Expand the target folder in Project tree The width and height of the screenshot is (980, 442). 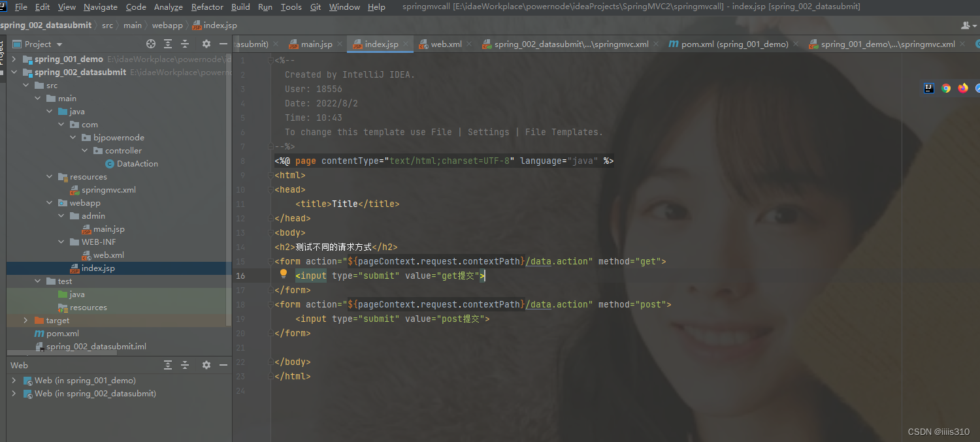click(25, 320)
